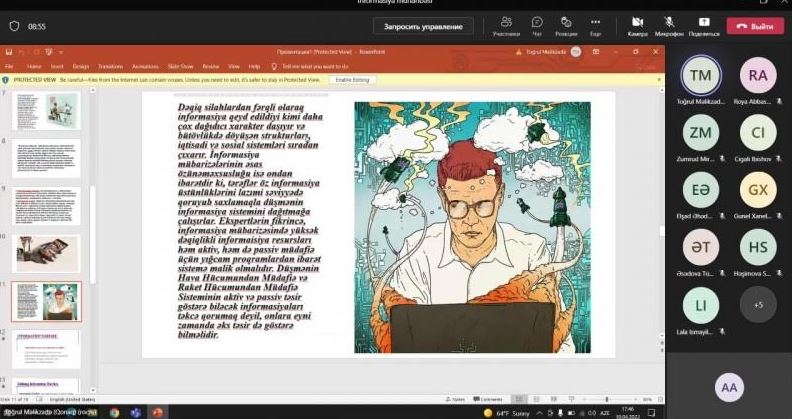
Task: Switch to the Design ribbon tab
Action: click(80, 67)
